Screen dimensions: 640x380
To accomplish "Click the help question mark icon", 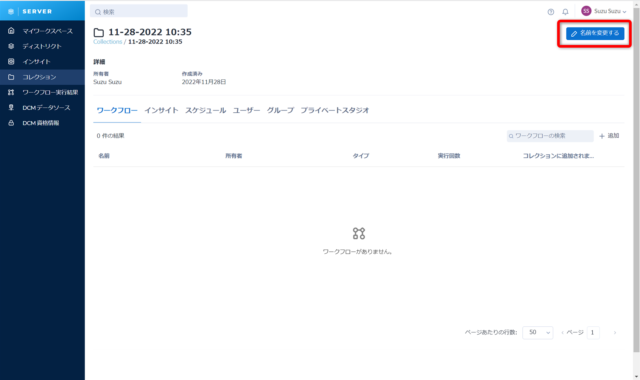I will [551, 12].
